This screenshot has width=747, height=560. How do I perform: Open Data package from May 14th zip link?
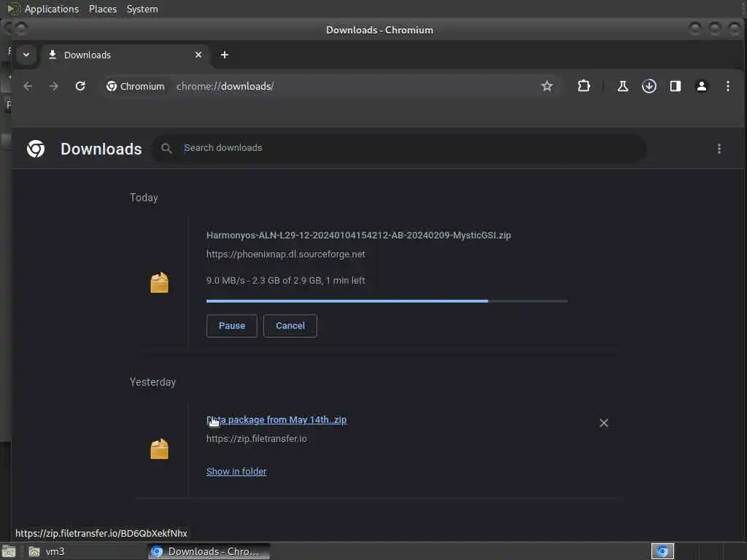[276, 419]
